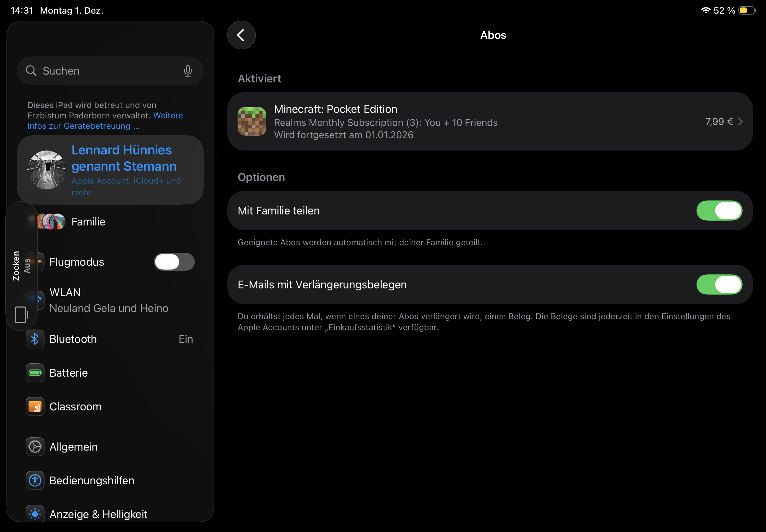This screenshot has width=766, height=532.
Task: Open Anzeige & Helligkeit settings
Action: click(x=110, y=514)
